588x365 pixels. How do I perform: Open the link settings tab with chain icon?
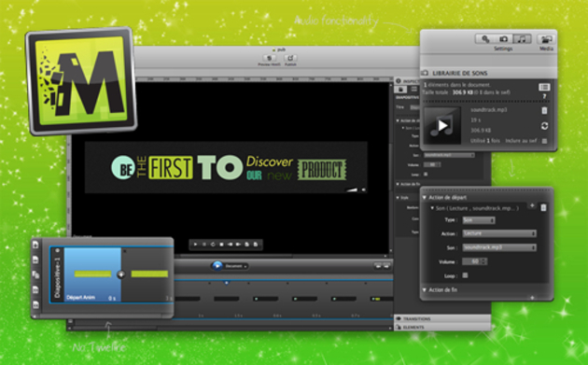coord(485,38)
